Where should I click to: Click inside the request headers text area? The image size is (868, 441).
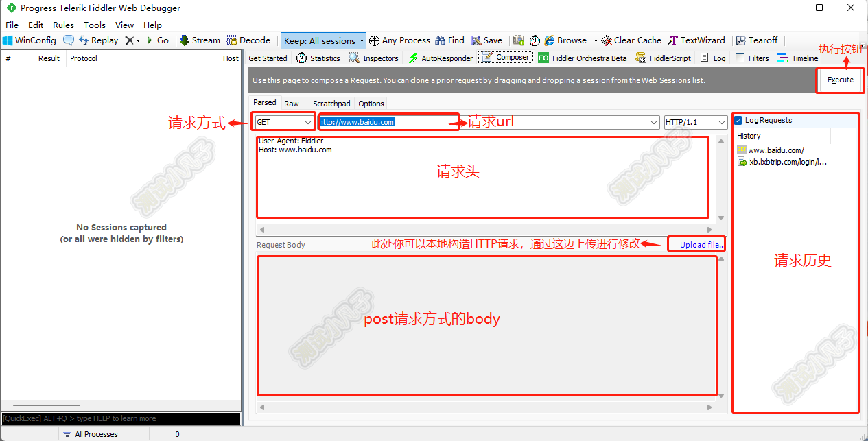click(x=486, y=179)
